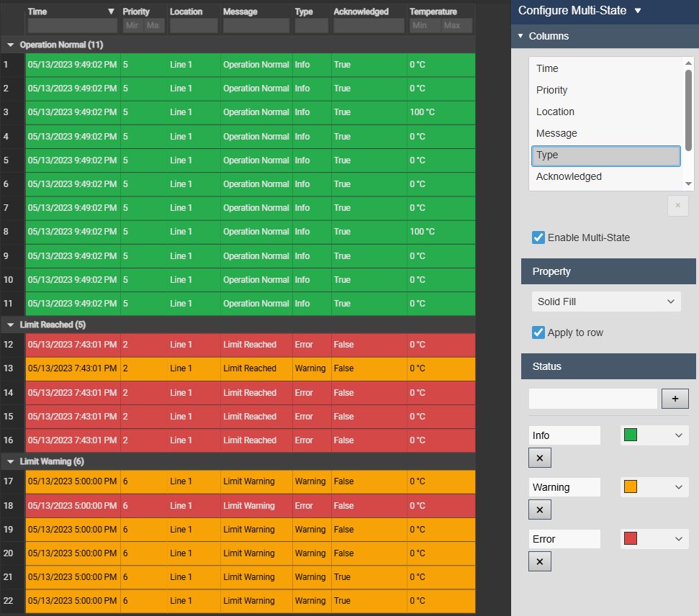
Task: Select Message in the columns list
Action: pyautogui.click(x=606, y=133)
